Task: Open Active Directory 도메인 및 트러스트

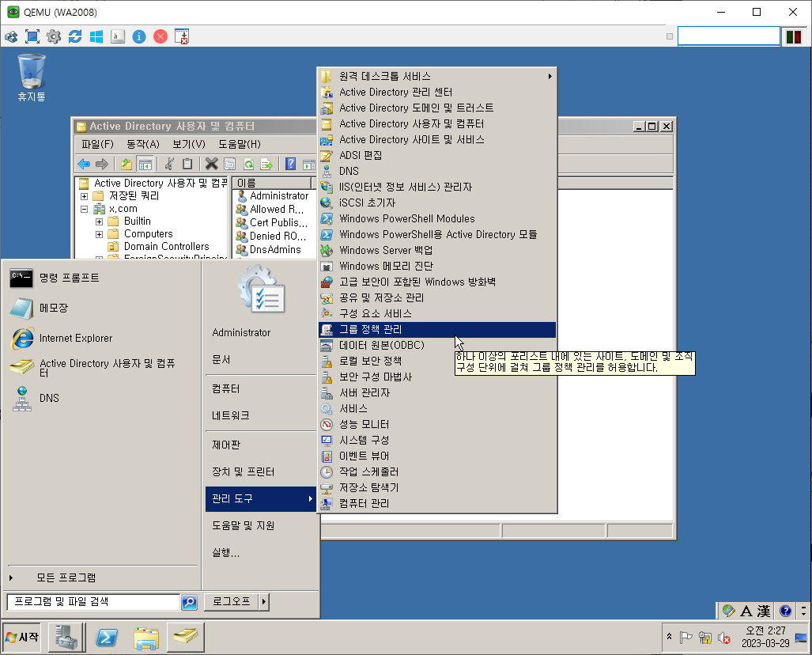Action: click(436, 108)
